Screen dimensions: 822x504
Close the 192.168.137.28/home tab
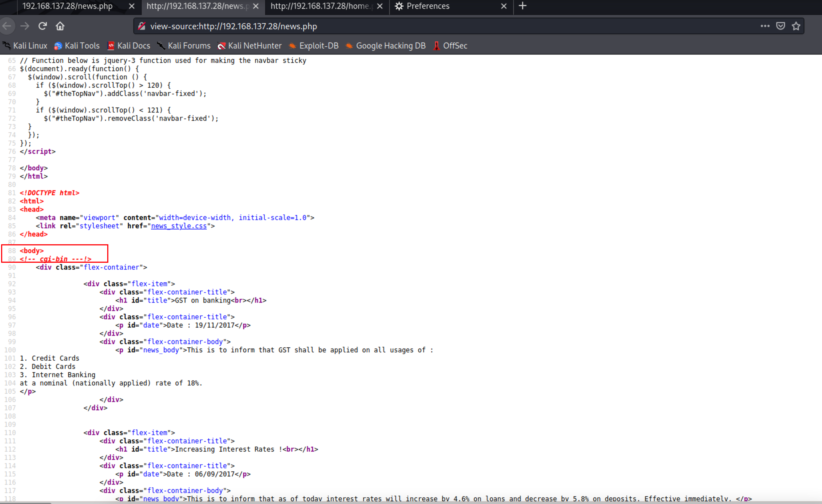click(380, 6)
